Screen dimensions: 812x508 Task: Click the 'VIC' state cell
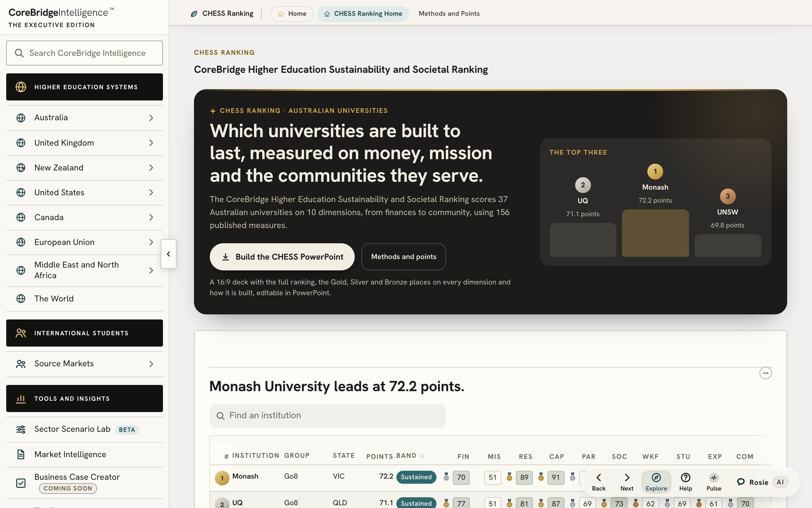339,476
